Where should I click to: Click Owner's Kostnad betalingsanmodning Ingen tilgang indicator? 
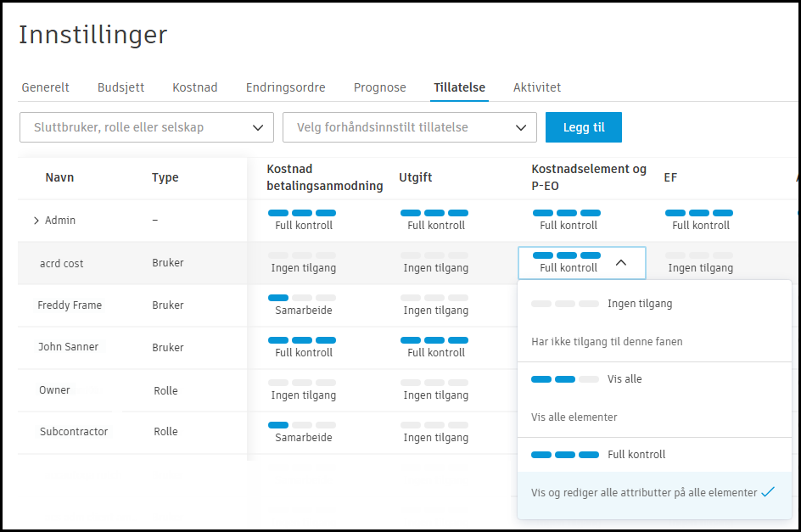pyautogui.click(x=302, y=389)
